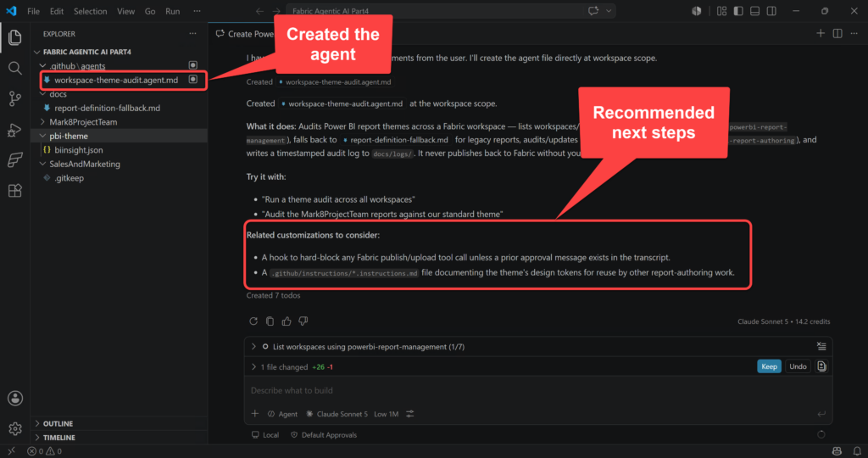Send the chat message with the enter icon
This screenshot has height=458, width=868.
click(x=821, y=414)
